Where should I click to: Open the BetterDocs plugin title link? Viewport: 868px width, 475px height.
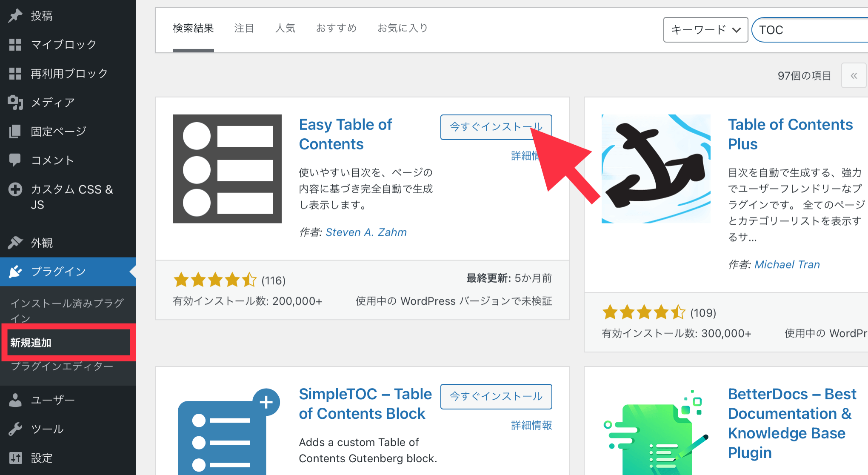pos(791,423)
